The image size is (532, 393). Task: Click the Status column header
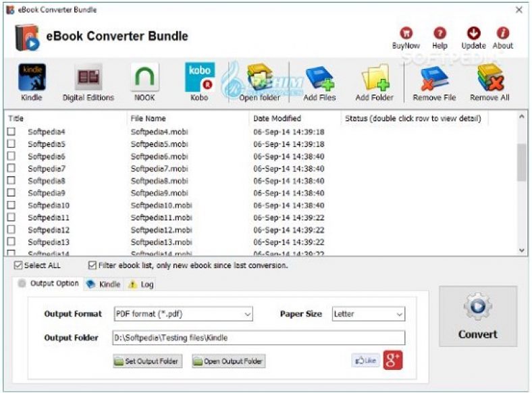click(x=415, y=118)
